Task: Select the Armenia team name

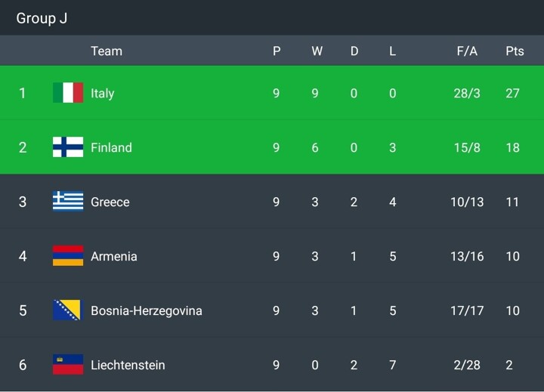Action: [114, 256]
